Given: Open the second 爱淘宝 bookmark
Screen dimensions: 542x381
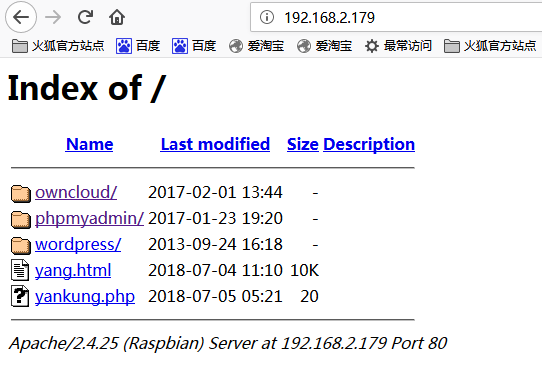Looking at the screenshot, I should [x=325, y=46].
